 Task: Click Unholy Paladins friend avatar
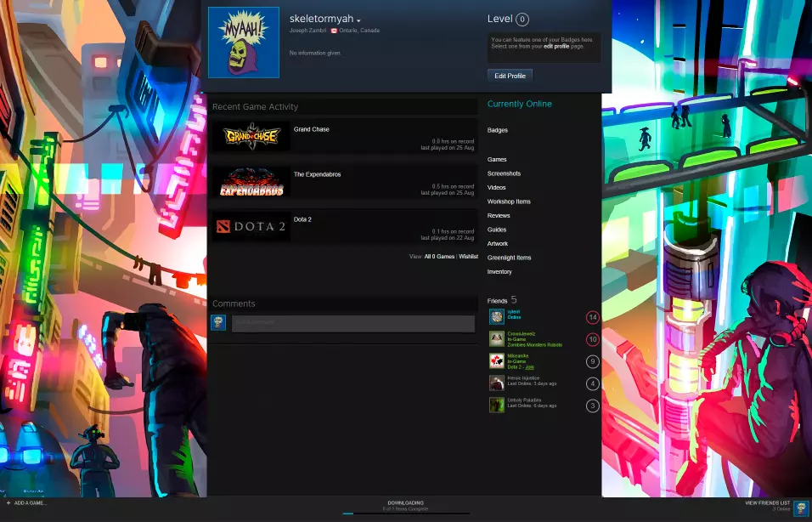pos(497,405)
